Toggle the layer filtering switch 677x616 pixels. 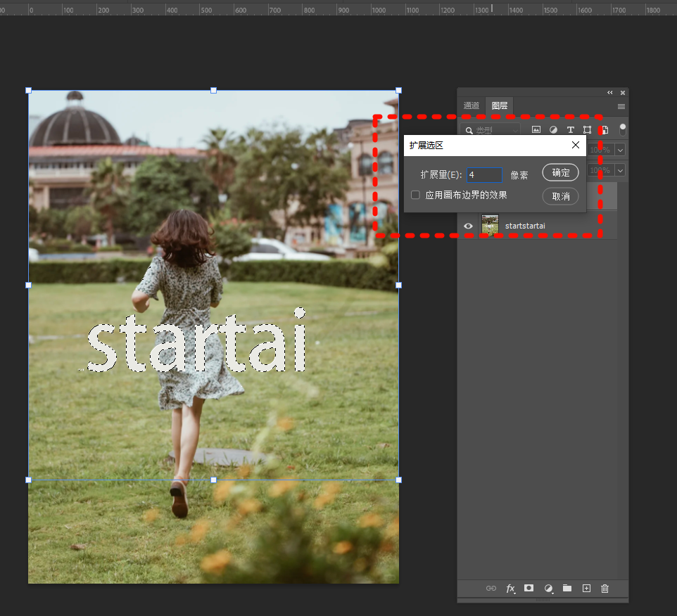click(x=622, y=129)
